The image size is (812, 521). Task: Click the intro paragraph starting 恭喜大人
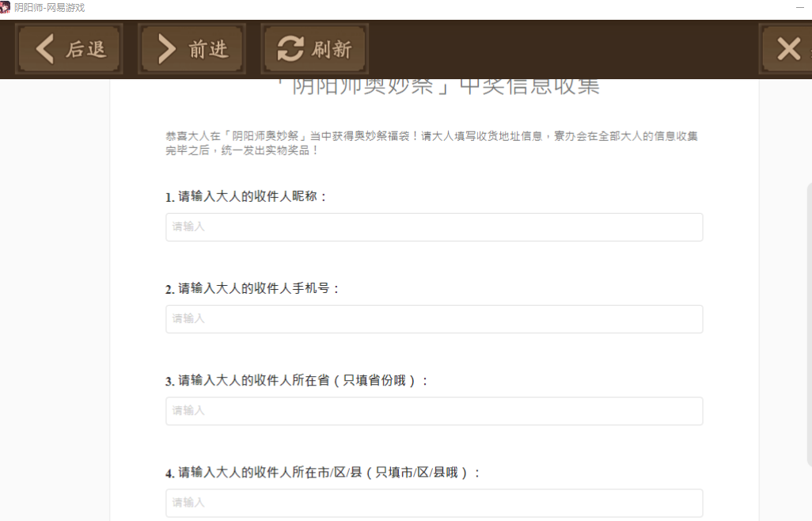[x=432, y=143]
